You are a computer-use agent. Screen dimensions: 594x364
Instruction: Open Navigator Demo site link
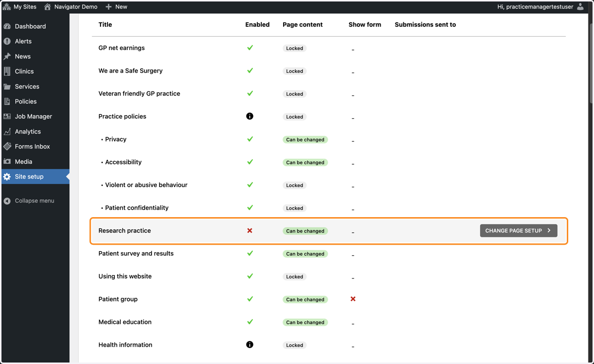tap(71, 7)
